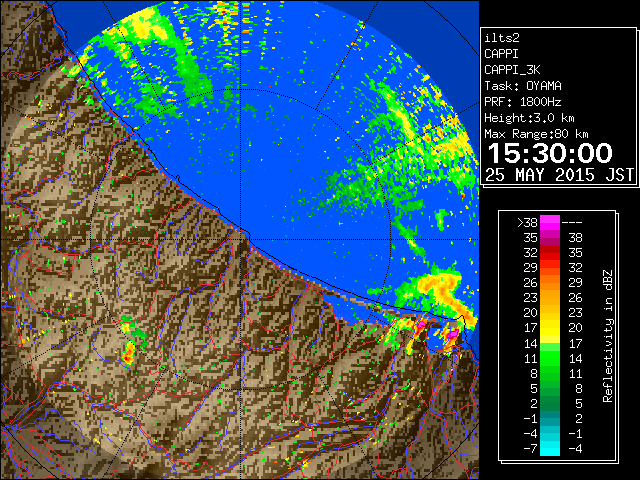Click the 14 to 17 dBZ light green swatch

[x=550, y=343]
